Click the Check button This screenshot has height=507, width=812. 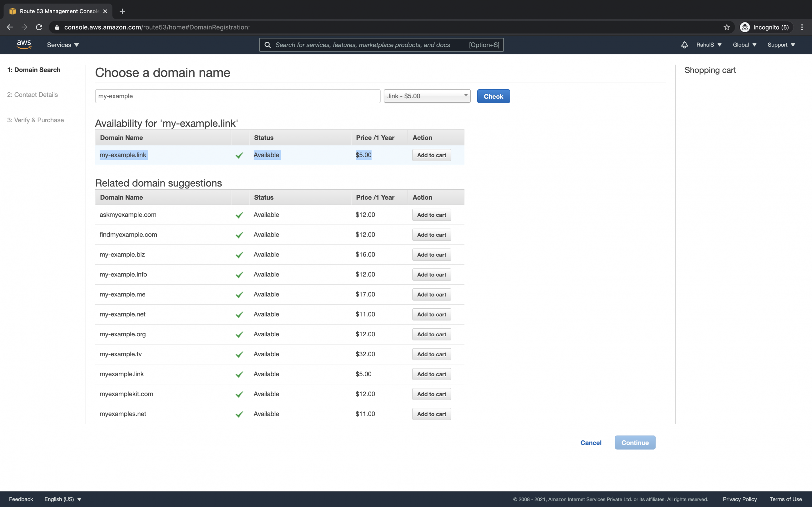(x=493, y=96)
